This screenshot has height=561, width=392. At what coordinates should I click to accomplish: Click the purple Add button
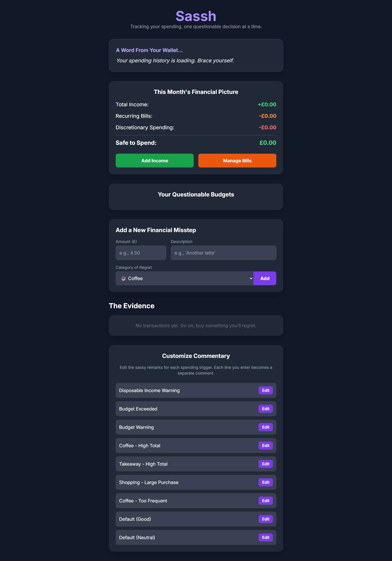(x=265, y=278)
